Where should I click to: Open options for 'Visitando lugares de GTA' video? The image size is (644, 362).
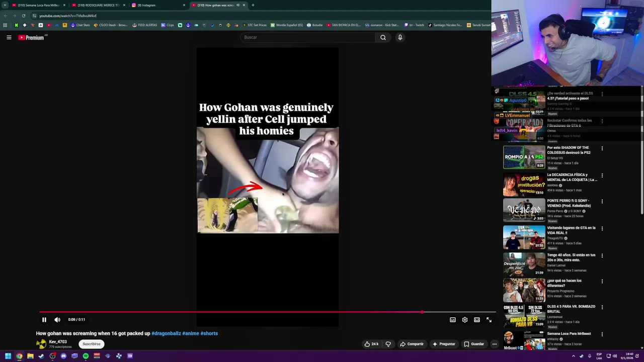[602, 228]
